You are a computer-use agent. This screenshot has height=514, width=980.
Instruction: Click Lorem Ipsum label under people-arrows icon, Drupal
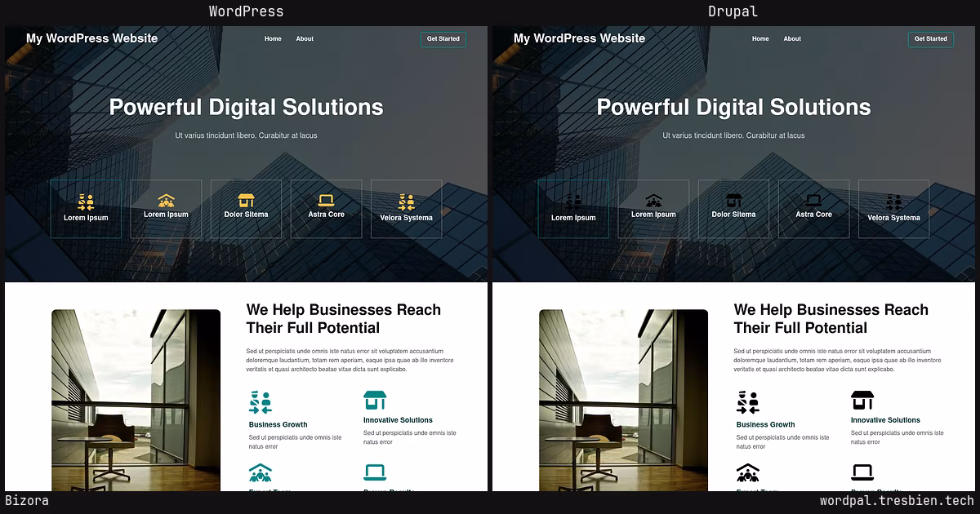tap(573, 218)
